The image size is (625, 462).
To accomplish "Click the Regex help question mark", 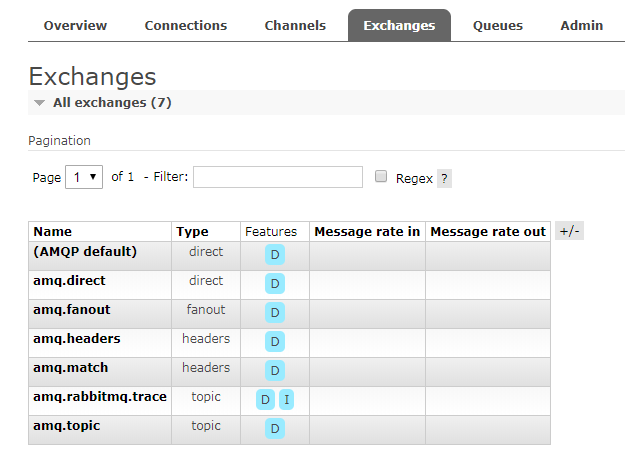I will [444, 179].
